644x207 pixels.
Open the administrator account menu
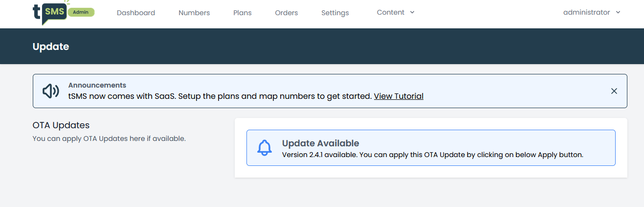pyautogui.click(x=592, y=13)
